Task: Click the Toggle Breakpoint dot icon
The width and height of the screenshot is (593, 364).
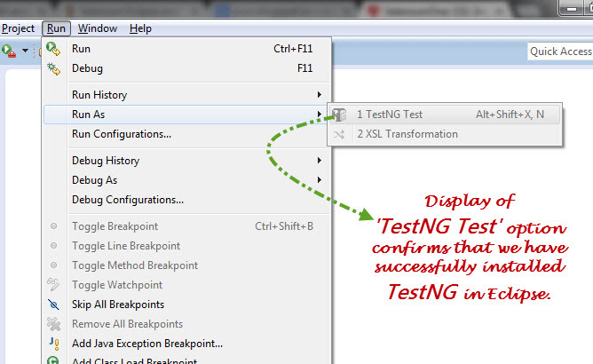Action: pyautogui.click(x=53, y=226)
